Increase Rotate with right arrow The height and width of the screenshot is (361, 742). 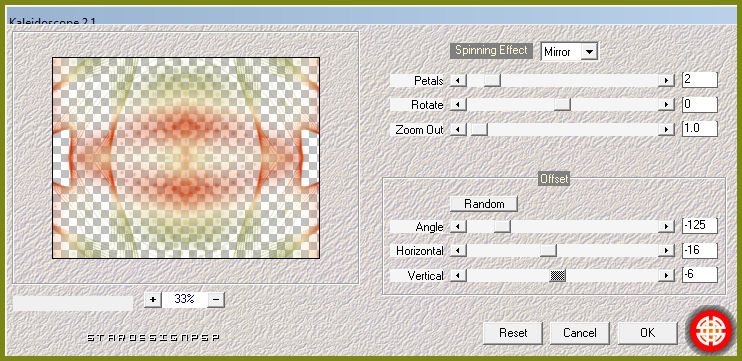point(666,105)
